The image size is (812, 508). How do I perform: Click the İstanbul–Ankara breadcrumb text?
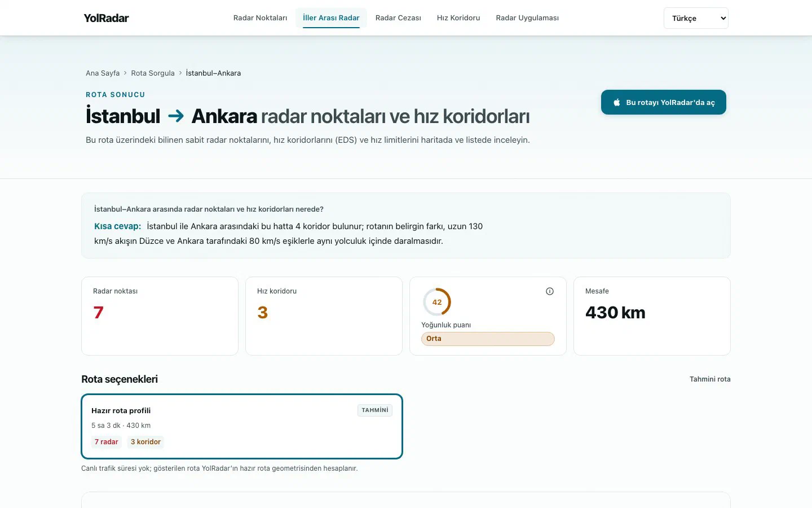[x=213, y=73]
